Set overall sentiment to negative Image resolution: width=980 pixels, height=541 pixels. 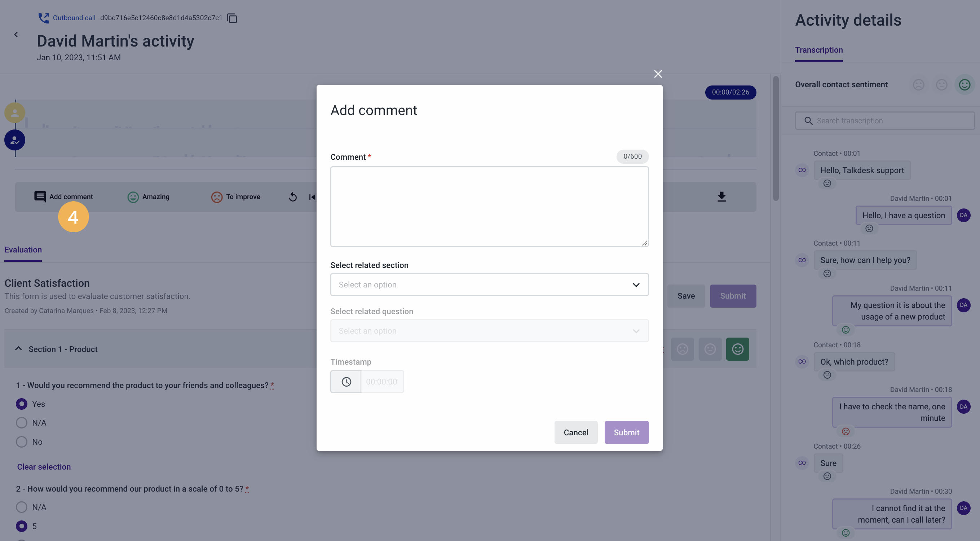coord(918,84)
